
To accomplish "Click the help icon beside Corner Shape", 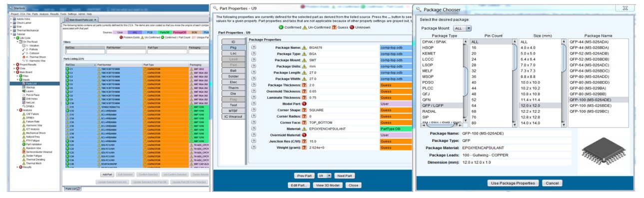I will (x=253, y=110).
